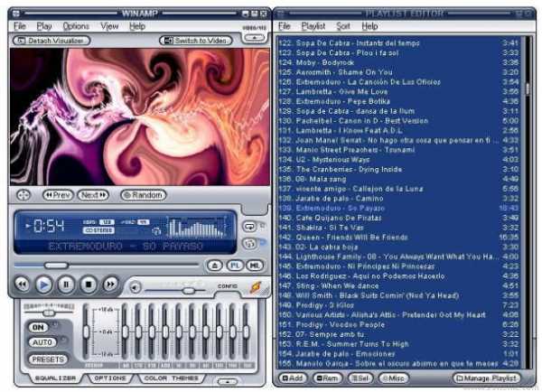This screenshot has width=542, height=392.
Task: Open the Help menu in Winamp window
Action: (x=137, y=26)
